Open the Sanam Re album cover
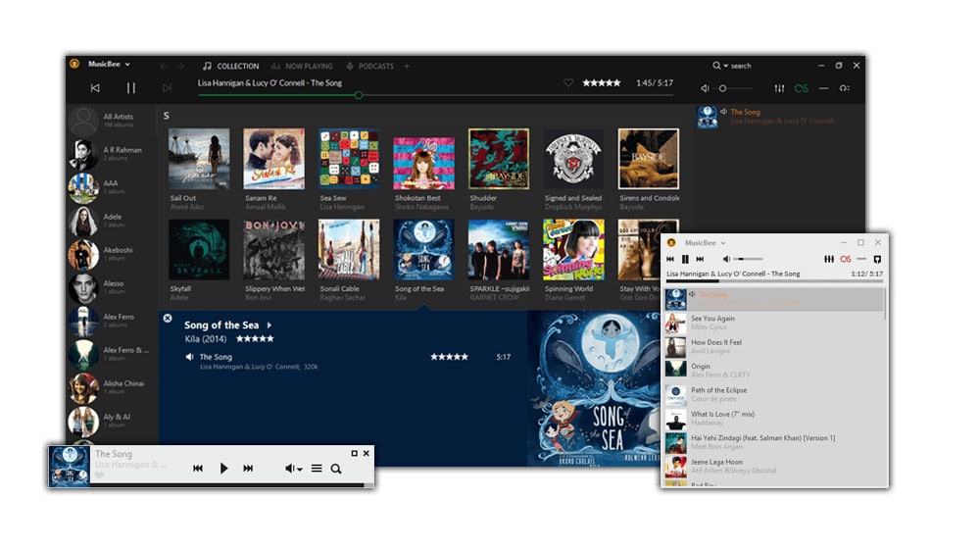The width and height of the screenshot is (980, 551). point(273,159)
